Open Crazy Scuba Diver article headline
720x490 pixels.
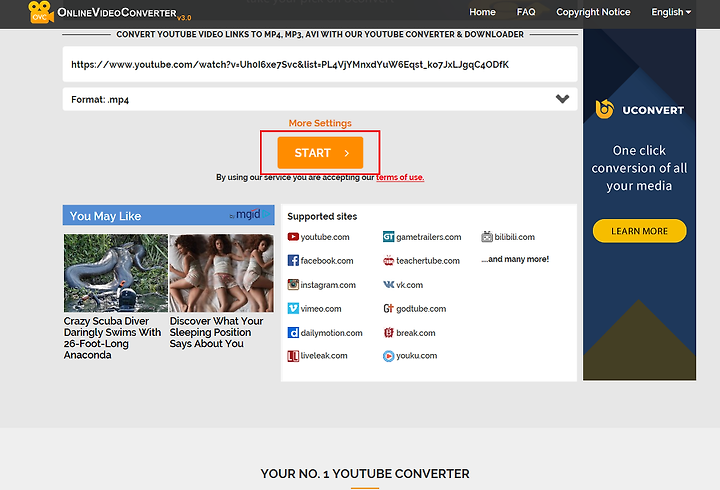coord(112,338)
